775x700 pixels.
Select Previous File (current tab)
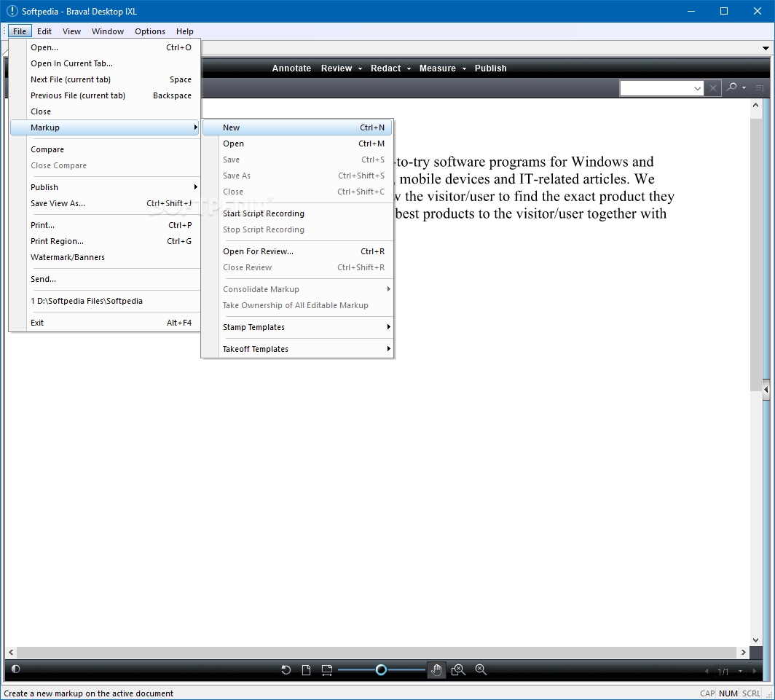[105, 95]
